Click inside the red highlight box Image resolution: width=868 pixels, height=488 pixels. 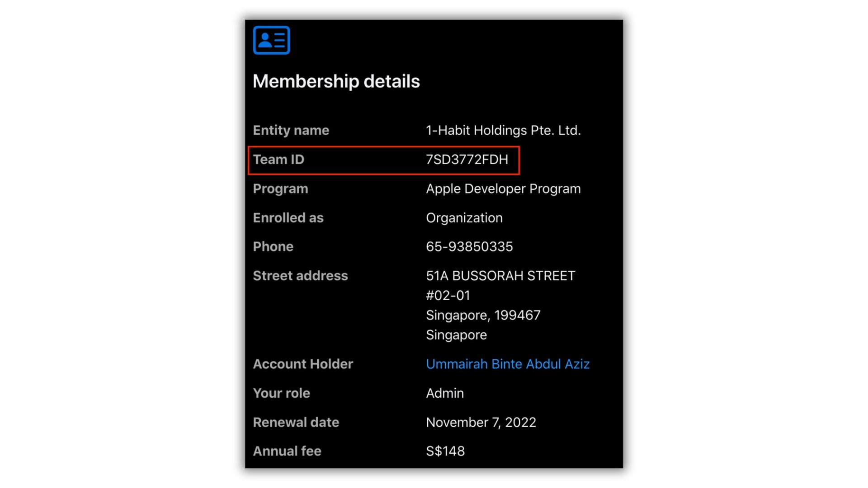tap(383, 160)
